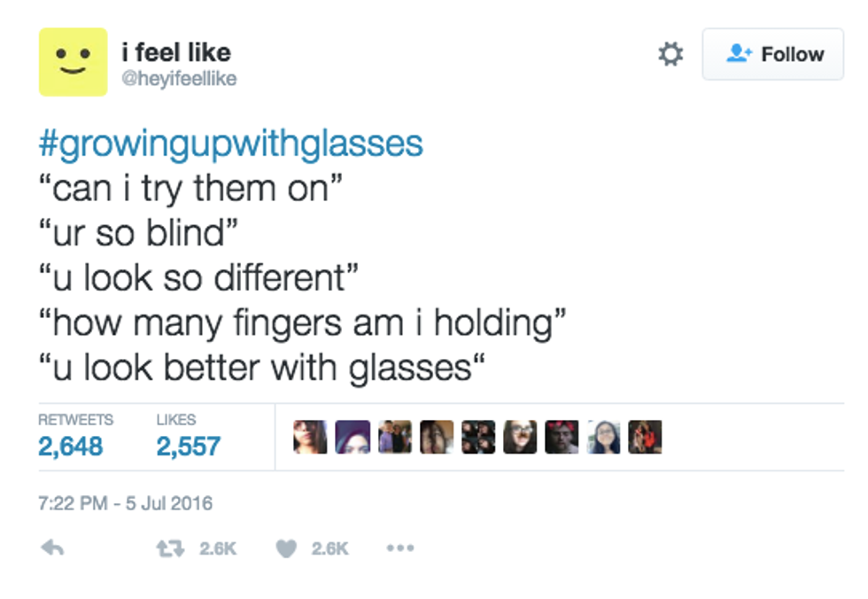Open the liker avatar with four-photo collage
868x599 pixels.
[478, 437]
